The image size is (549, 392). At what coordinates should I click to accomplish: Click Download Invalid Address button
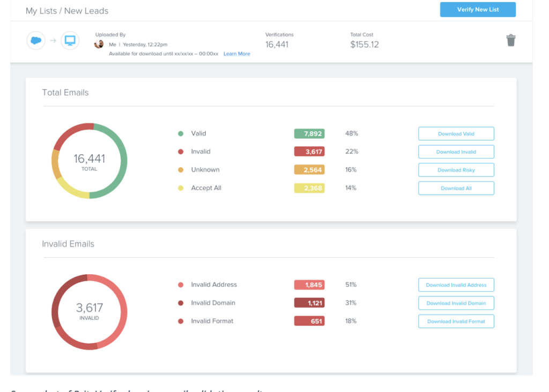[x=456, y=285]
